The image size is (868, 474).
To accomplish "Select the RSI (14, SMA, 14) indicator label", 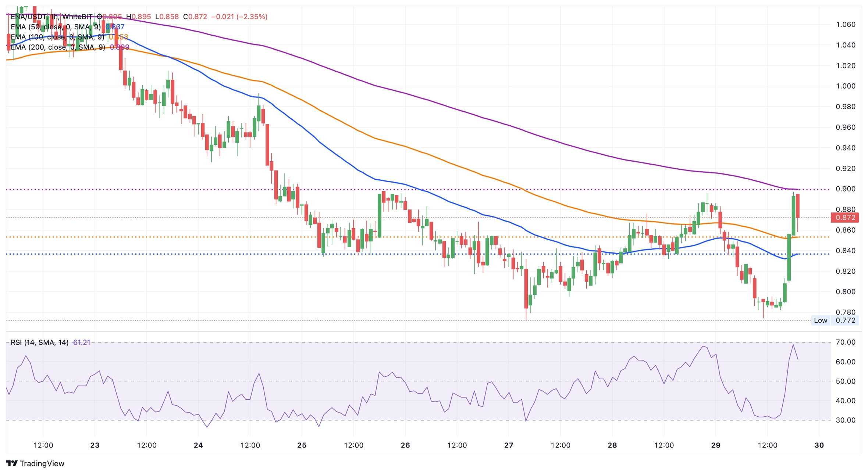I will [39, 342].
